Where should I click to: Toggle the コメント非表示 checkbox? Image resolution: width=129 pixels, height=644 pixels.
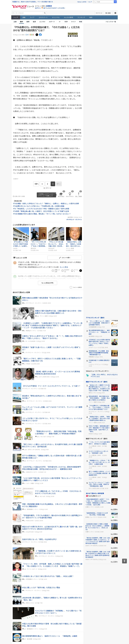click(x=71, y=287)
